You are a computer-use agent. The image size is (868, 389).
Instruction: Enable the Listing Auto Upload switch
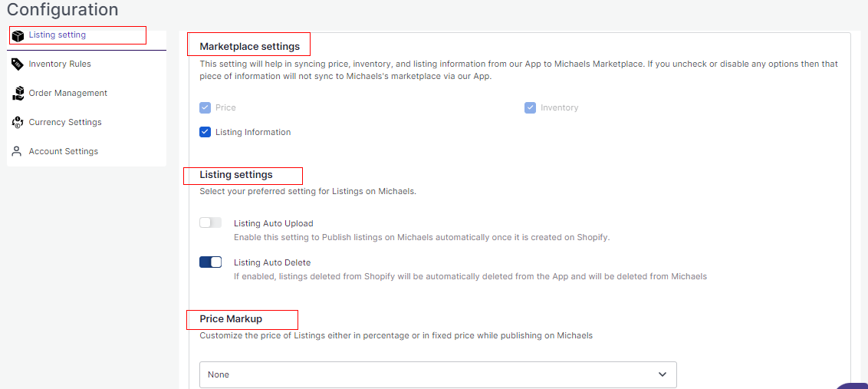point(210,223)
